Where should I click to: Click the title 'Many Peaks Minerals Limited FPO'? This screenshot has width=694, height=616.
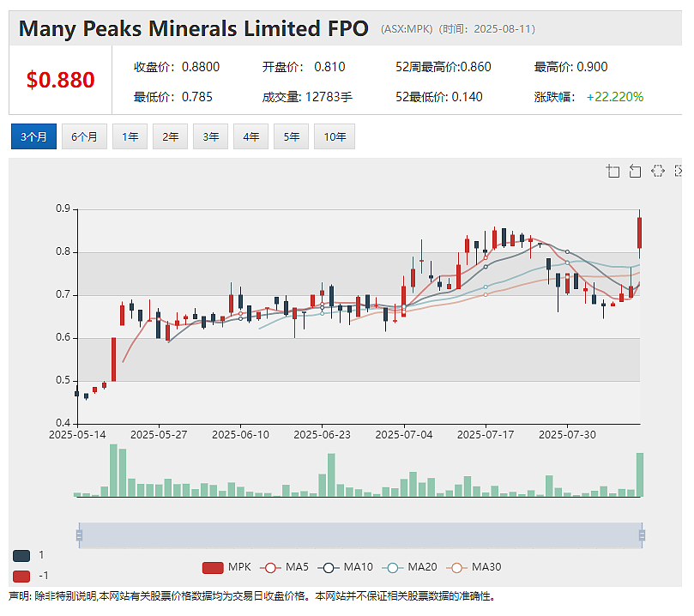tap(193, 29)
